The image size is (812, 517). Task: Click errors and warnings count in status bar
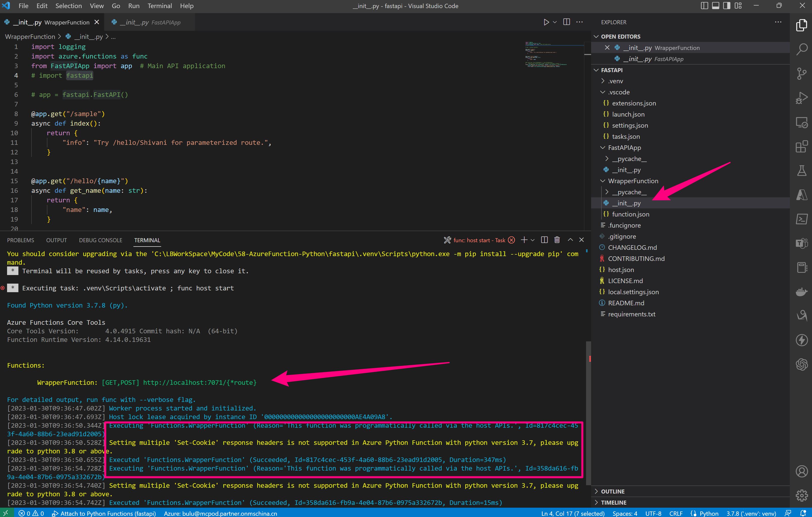coord(31,513)
